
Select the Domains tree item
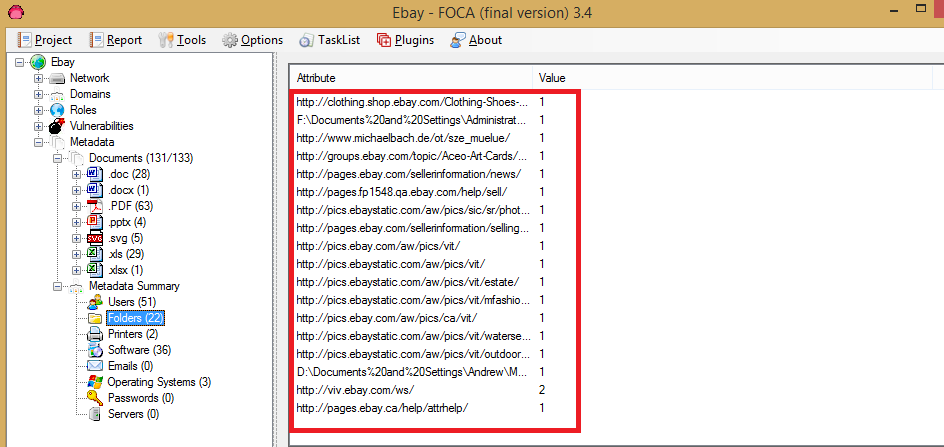pyautogui.click(x=90, y=95)
